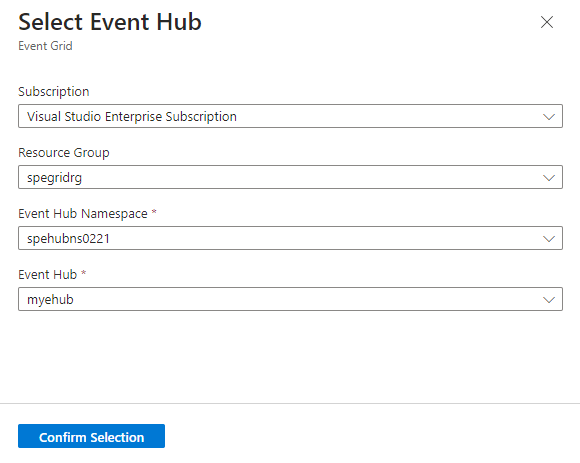Open the spegridrg resource group combo box

[x=290, y=177]
